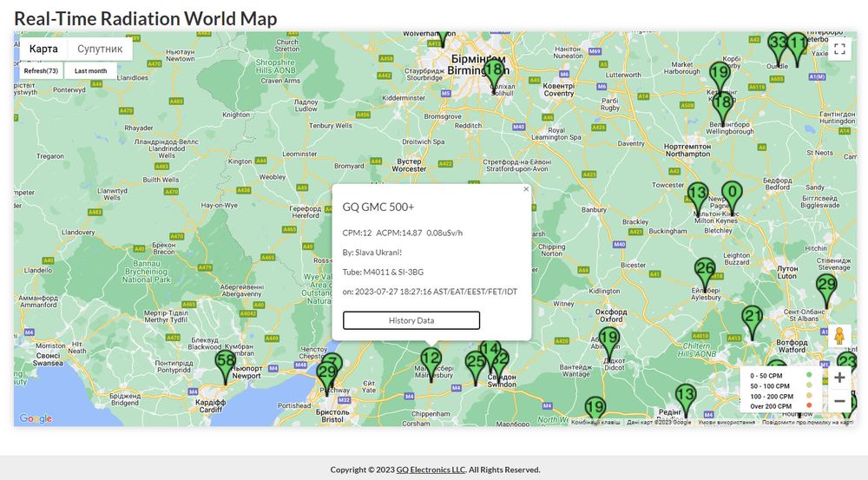Viewport: 868px width, 480px height.
Task: Zoom out on the map
Action: [839, 401]
